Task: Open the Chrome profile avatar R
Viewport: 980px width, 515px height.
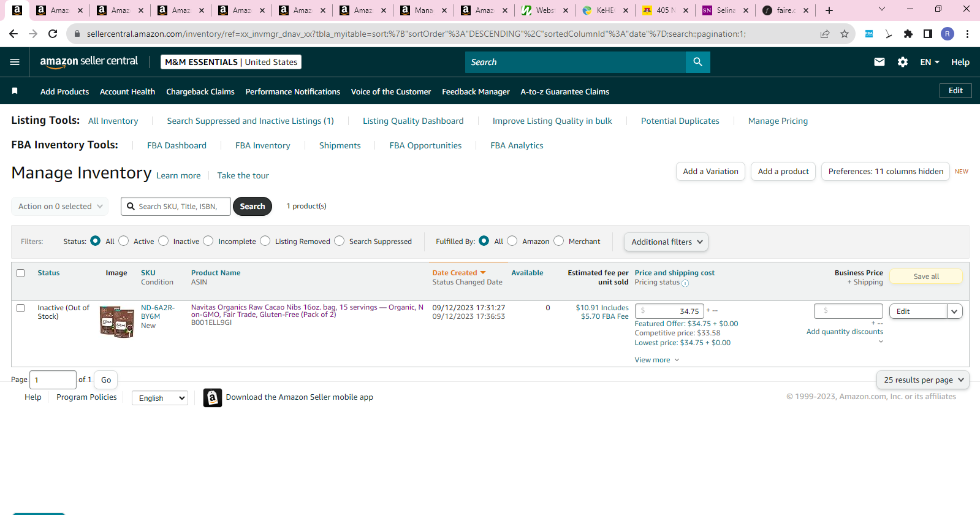Action: coord(948,34)
